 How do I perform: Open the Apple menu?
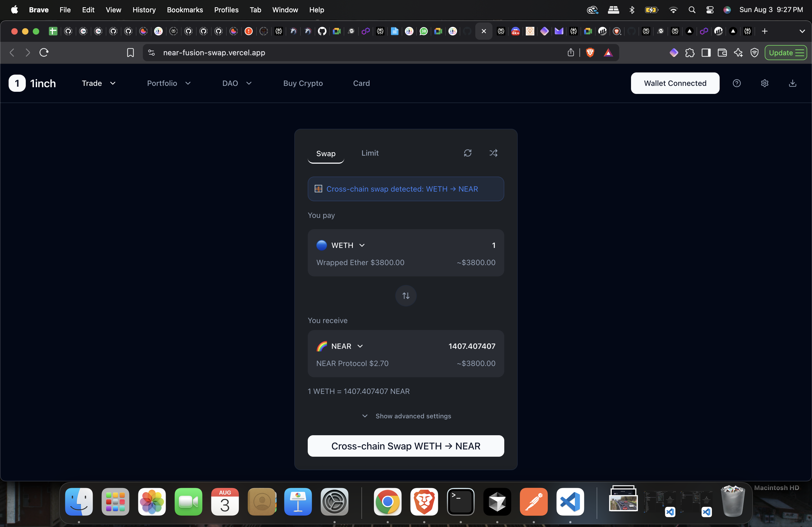point(14,10)
